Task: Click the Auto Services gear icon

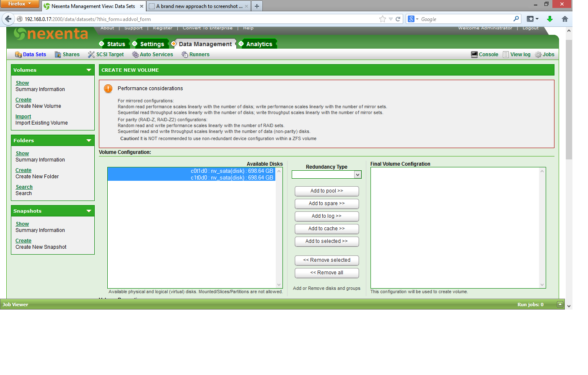Action: tap(135, 55)
